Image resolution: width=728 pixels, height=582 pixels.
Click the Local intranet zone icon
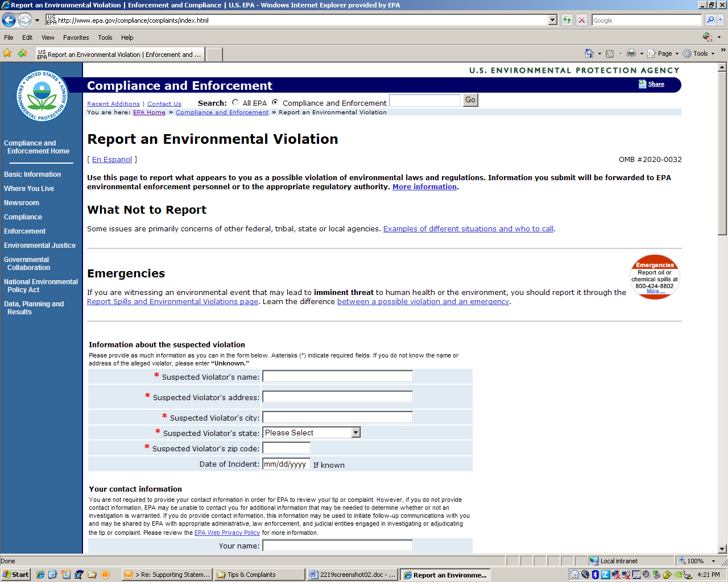594,561
